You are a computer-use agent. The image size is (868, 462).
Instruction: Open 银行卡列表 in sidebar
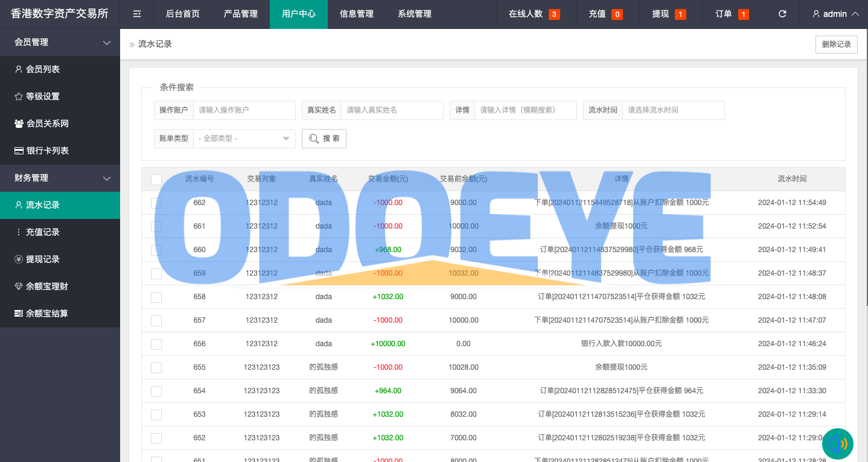[60, 151]
